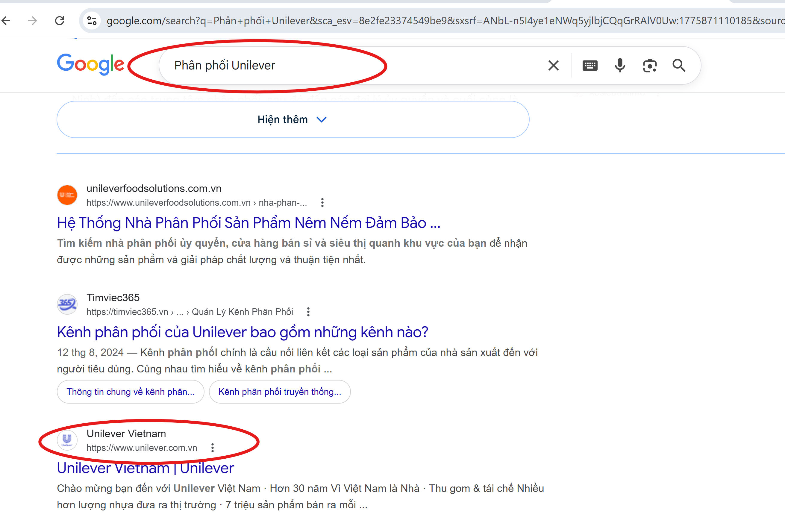Image resolution: width=785 pixels, height=532 pixels.
Task: Open Kênh phân phối của Unilever link
Action: pos(242,332)
